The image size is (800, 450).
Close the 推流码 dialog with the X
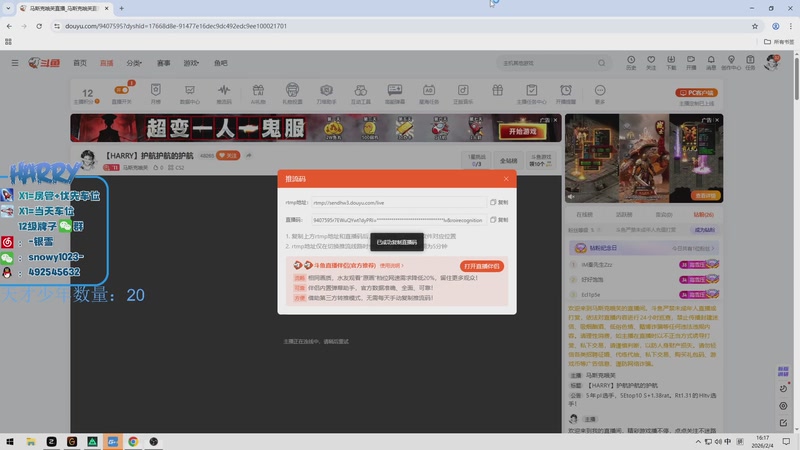coord(506,179)
